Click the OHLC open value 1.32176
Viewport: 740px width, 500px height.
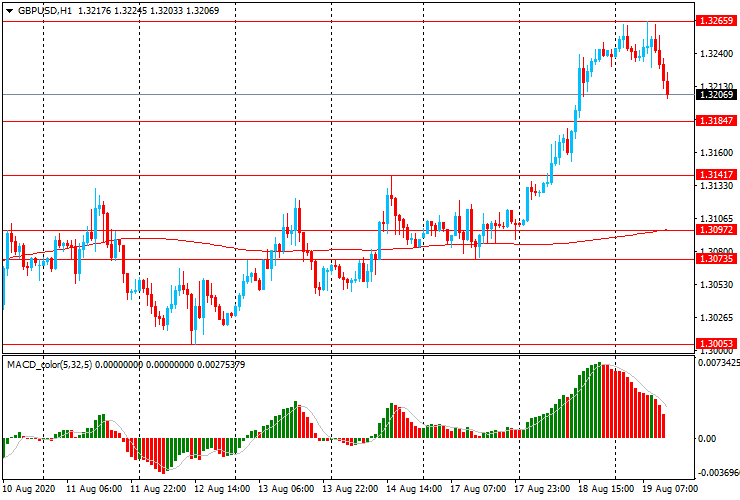click(x=94, y=10)
